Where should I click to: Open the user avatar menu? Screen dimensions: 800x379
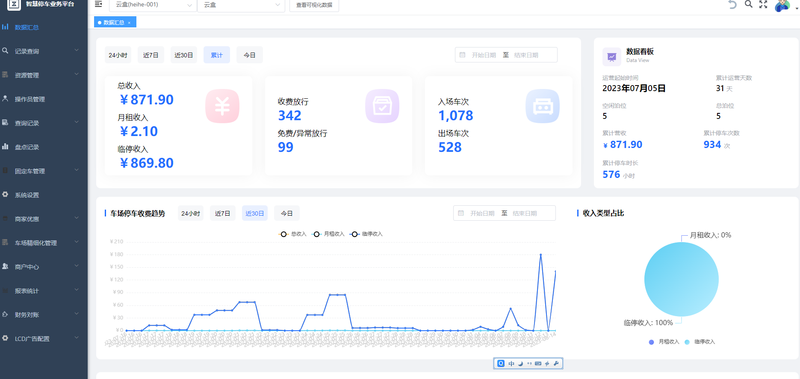tap(781, 6)
